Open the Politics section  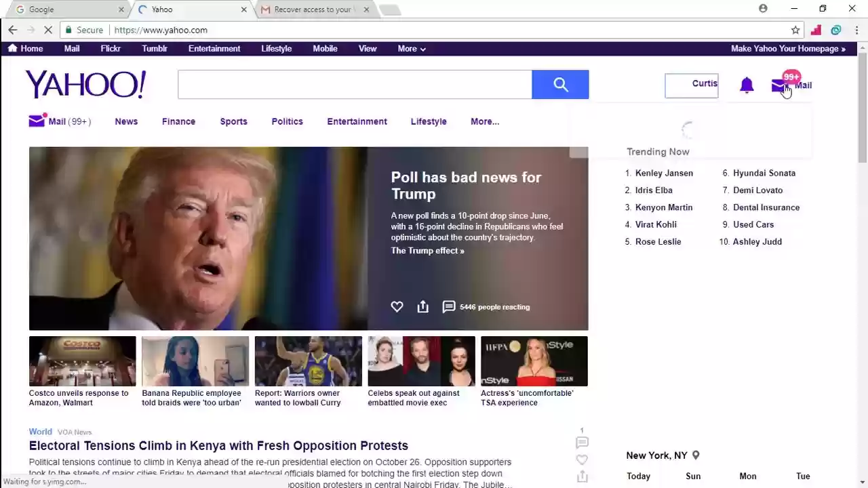(x=287, y=121)
